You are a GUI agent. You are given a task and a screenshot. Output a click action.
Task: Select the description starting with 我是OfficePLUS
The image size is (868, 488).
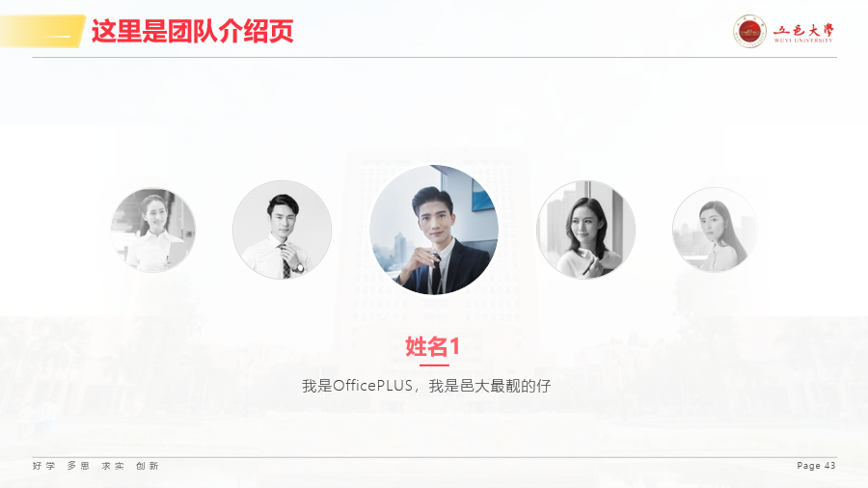point(426,386)
